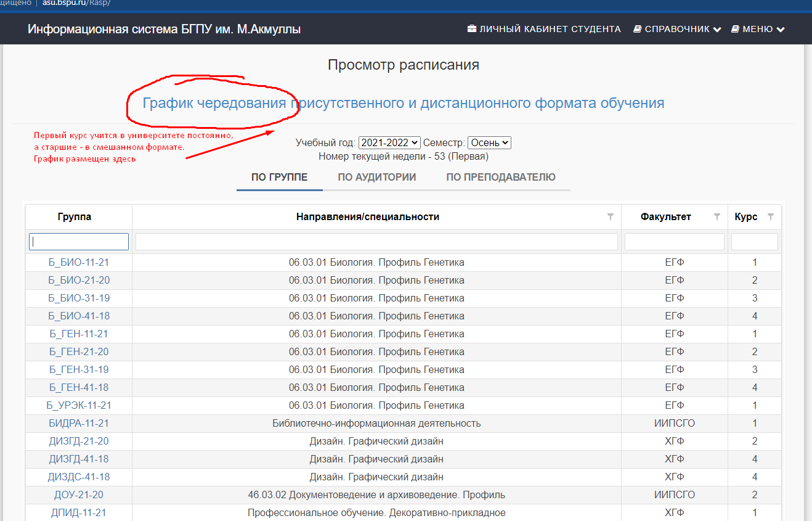Click the Факультет filter input field
The height and width of the screenshot is (521, 812).
click(674, 242)
